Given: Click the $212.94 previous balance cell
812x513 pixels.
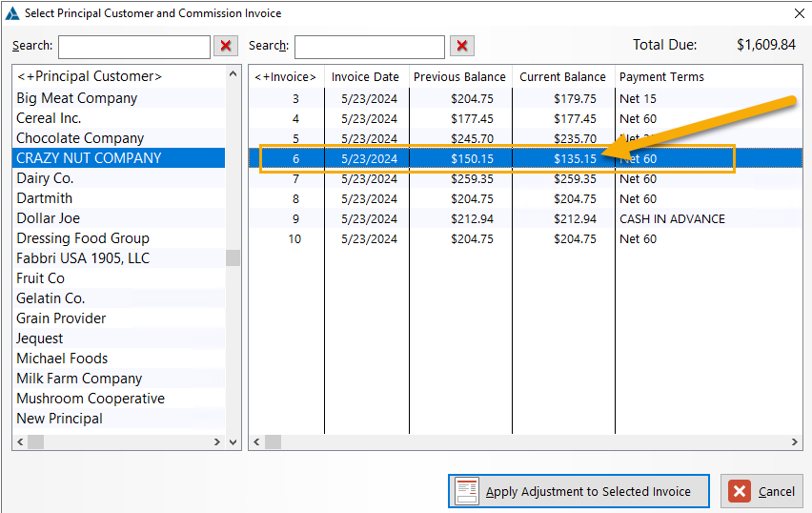Looking at the screenshot, I should click(x=472, y=218).
